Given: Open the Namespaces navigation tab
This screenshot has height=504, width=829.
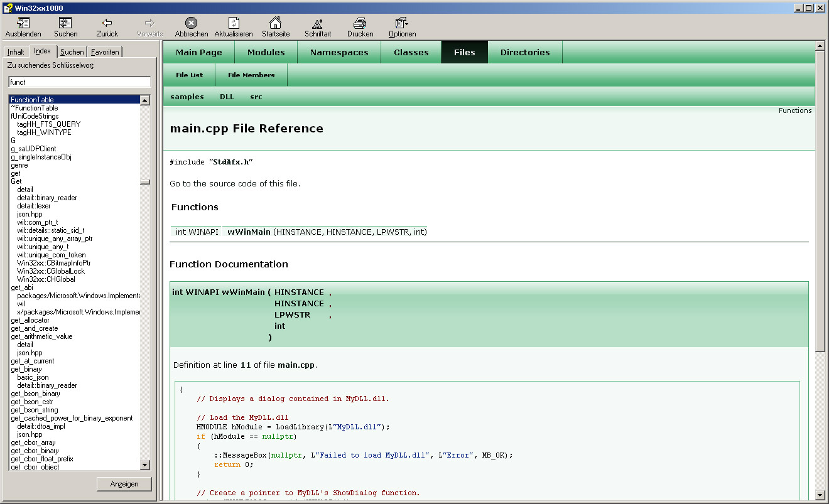Looking at the screenshot, I should click(x=339, y=53).
